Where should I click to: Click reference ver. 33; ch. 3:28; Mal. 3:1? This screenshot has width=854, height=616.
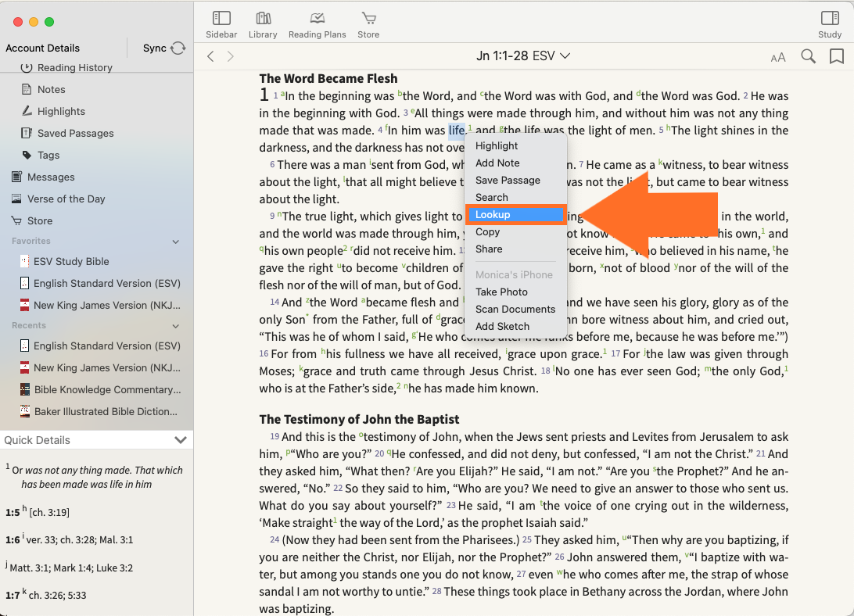click(x=80, y=540)
